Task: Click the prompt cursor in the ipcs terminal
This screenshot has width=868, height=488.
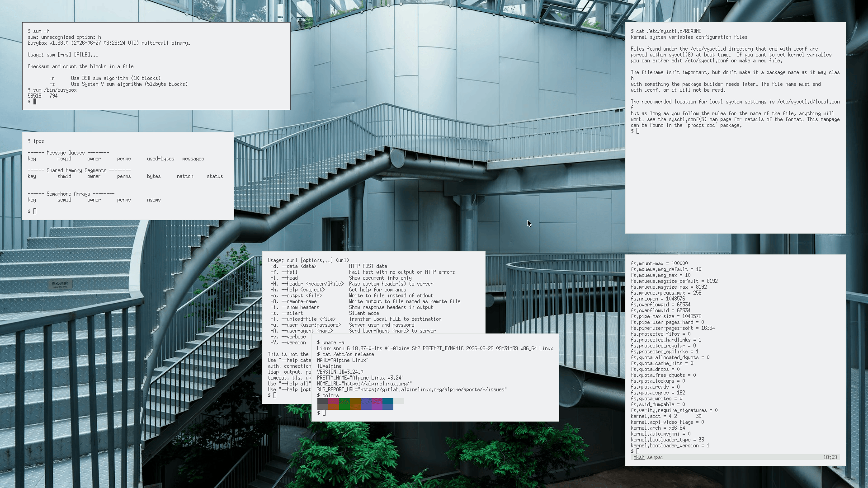Action: (x=35, y=211)
